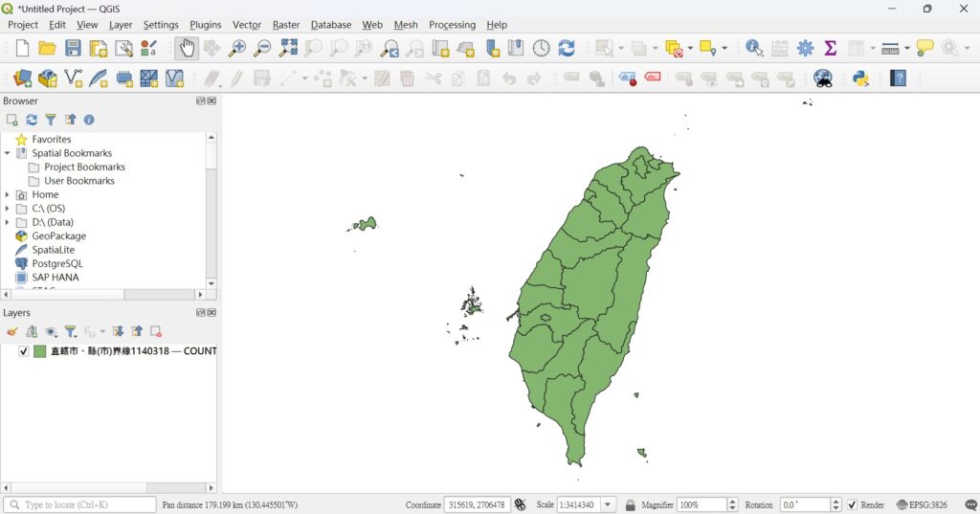The image size is (980, 514).
Task: Toggle the Render checkbox in status bar
Action: [x=852, y=504]
